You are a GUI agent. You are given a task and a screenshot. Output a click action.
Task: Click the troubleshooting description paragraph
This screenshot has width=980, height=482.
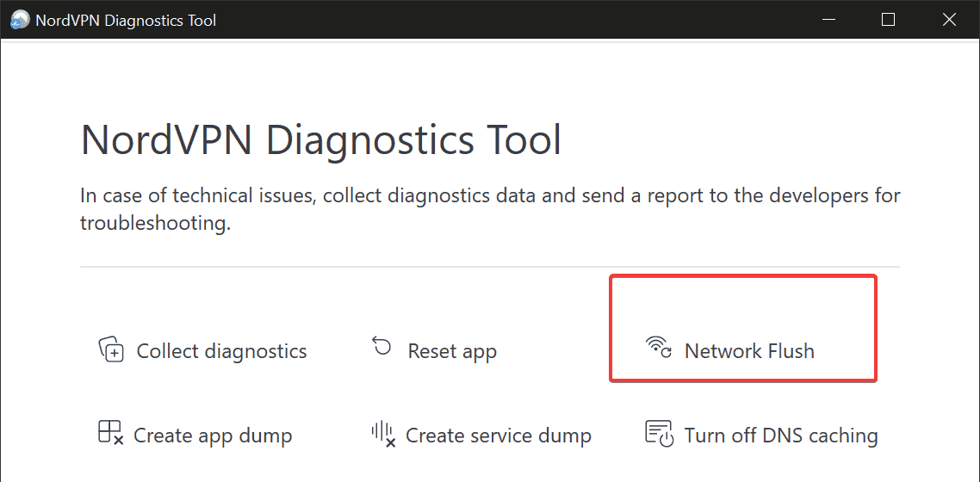490,209
